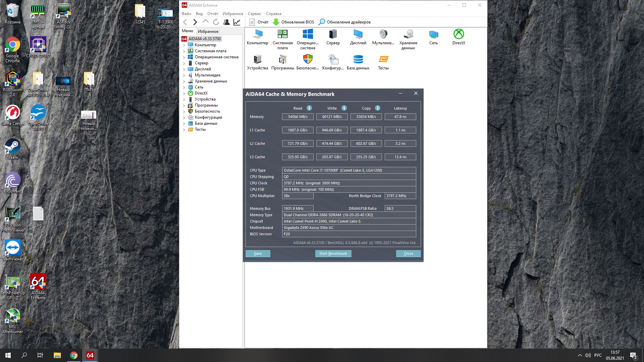Click the BIOS updates green arrow icon
The image size is (644, 362).
pyautogui.click(x=276, y=22)
